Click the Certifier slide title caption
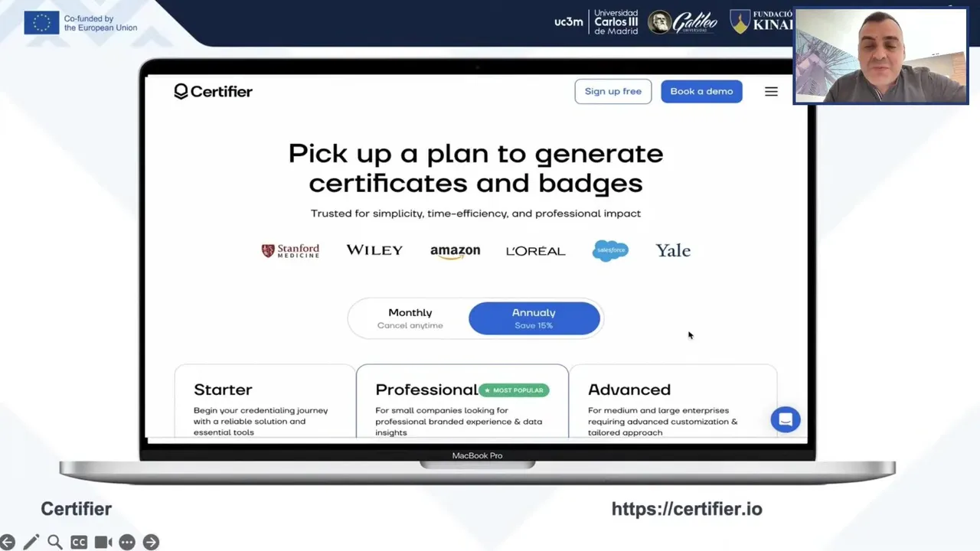 coord(76,509)
